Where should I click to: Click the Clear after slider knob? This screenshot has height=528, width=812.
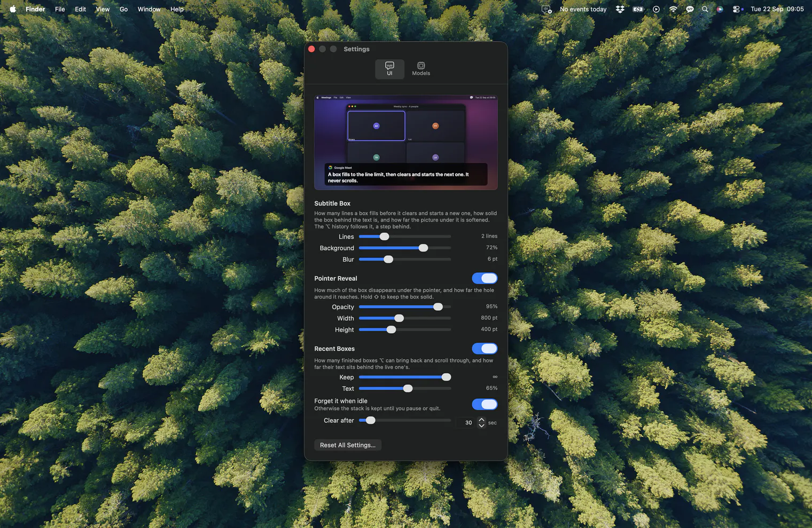pyautogui.click(x=370, y=420)
